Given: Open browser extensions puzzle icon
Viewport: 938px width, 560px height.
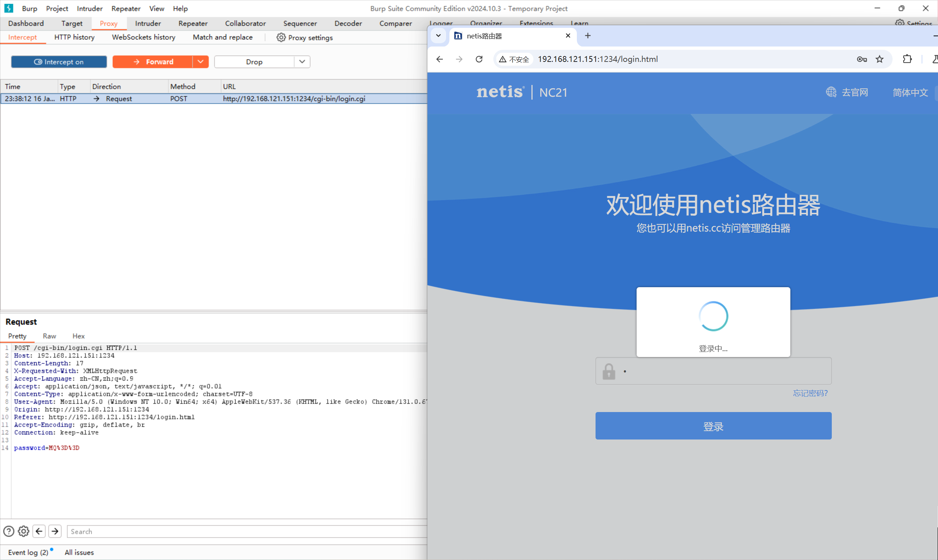Looking at the screenshot, I should click(x=907, y=59).
